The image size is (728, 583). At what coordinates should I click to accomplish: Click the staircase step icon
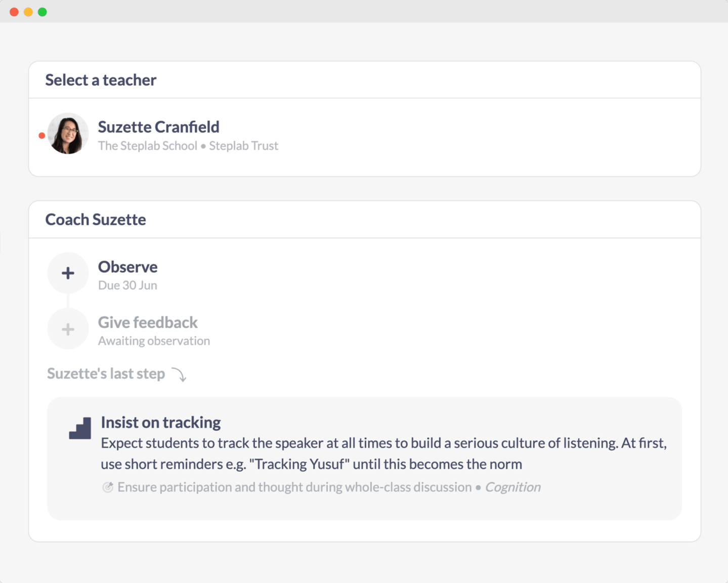80,428
